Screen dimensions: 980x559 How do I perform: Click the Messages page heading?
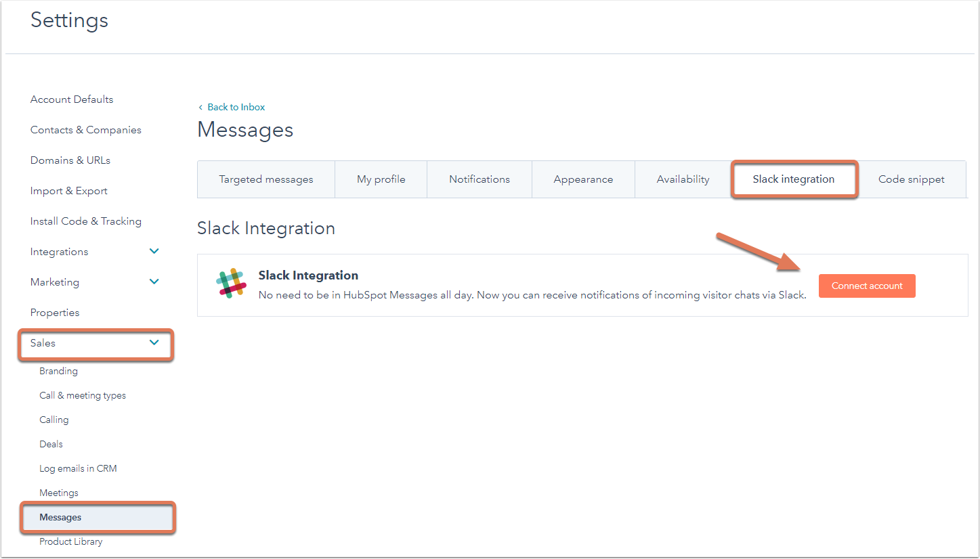245,129
